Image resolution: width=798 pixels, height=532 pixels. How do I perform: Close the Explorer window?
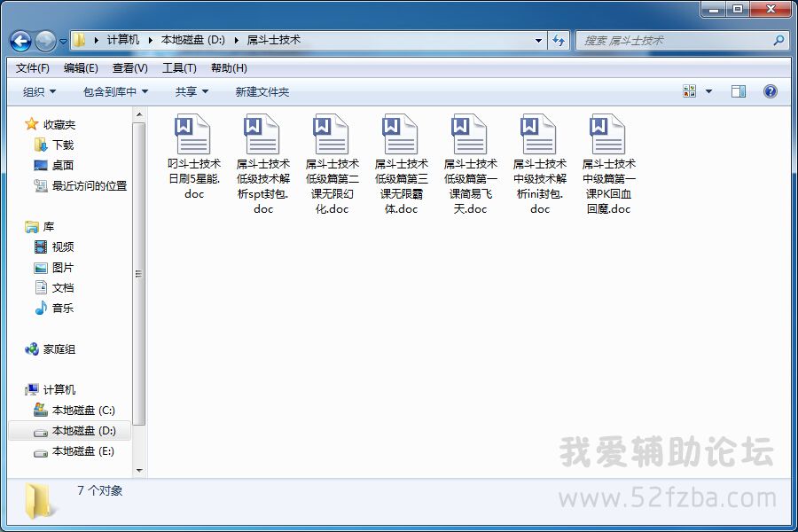coord(771,9)
